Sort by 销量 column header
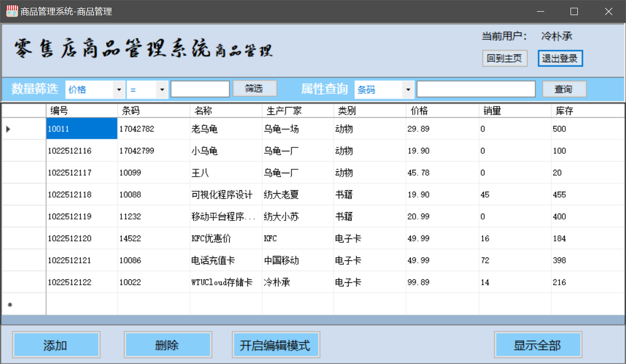626x364 pixels. click(515, 111)
